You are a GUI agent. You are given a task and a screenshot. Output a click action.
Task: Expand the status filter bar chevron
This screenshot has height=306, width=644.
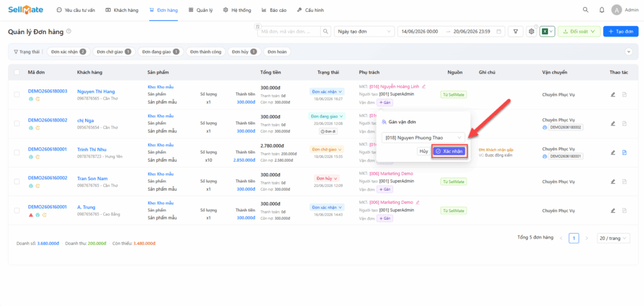628,52
